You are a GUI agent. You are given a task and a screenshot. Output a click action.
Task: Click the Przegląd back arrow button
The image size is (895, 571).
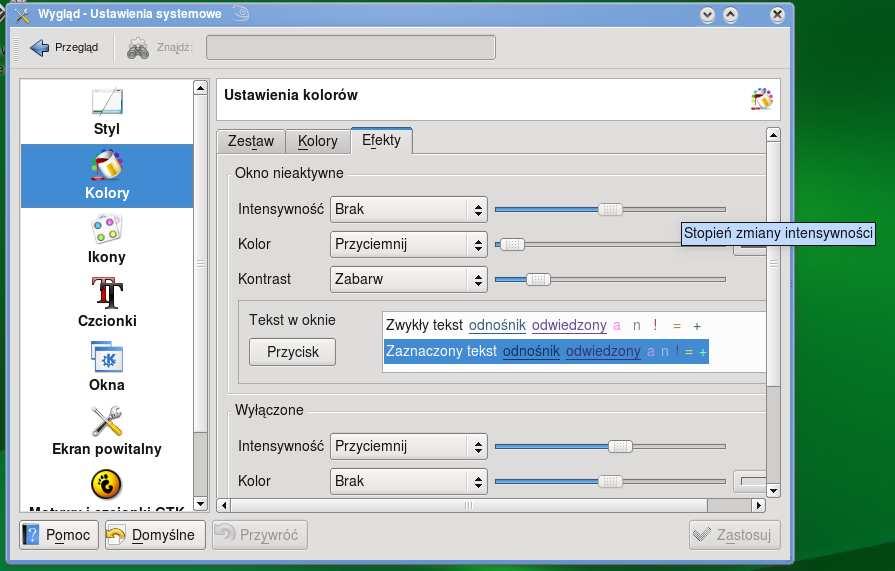pyautogui.click(x=64, y=47)
